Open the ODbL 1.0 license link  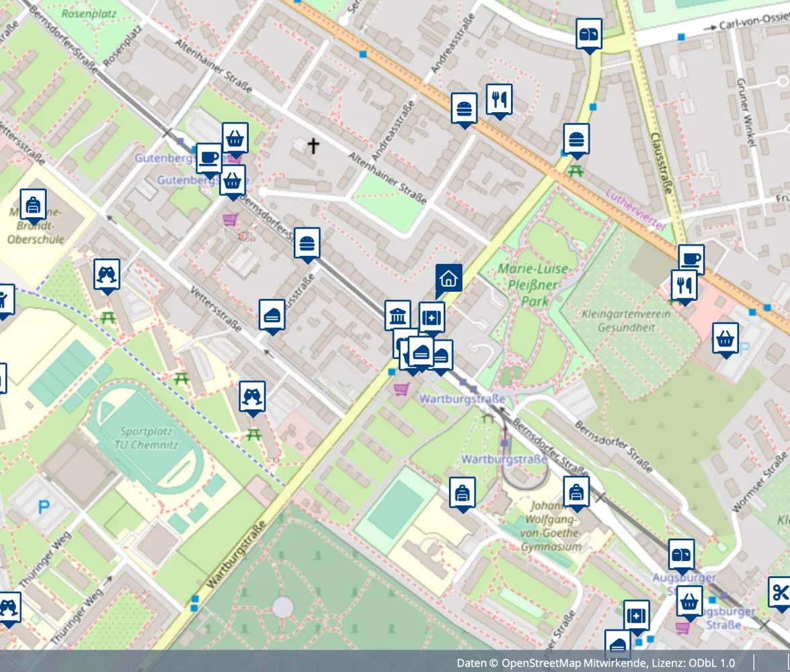click(710, 663)
